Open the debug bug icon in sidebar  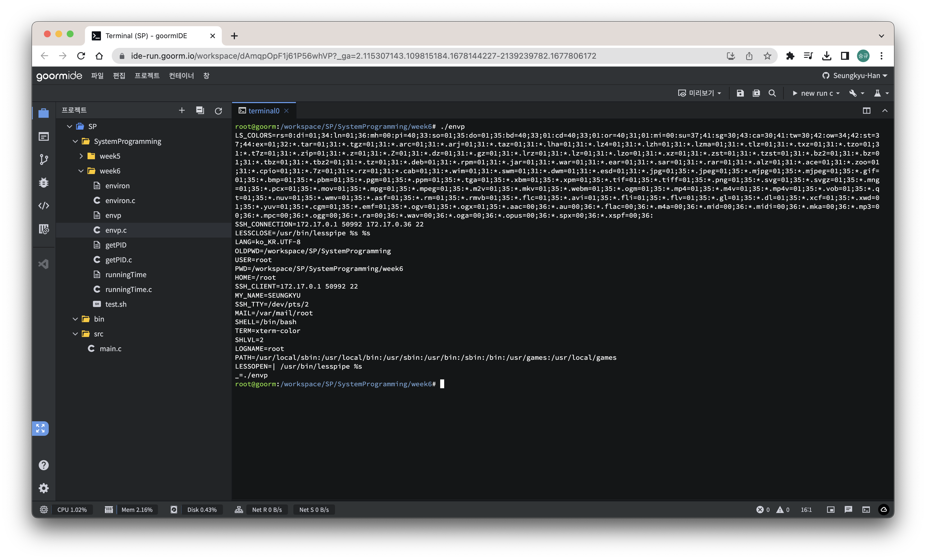click(x=44, y=183)
